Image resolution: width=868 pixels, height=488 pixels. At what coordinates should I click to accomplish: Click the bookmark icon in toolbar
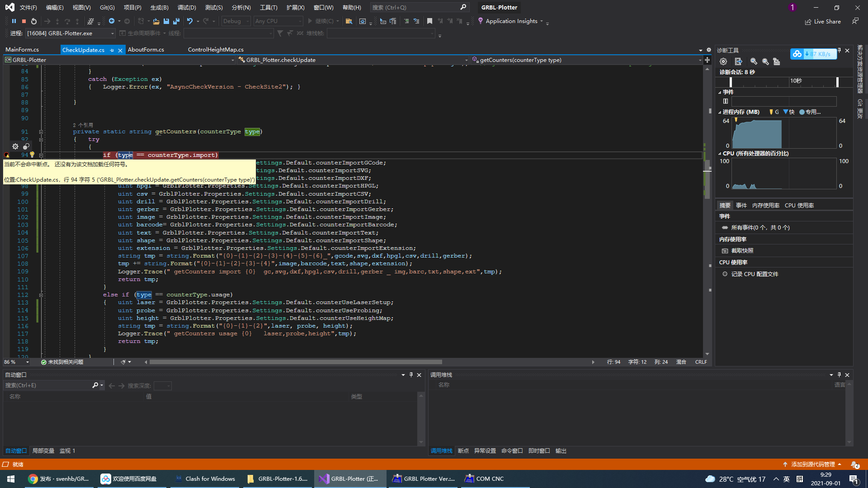pos(429,21)
